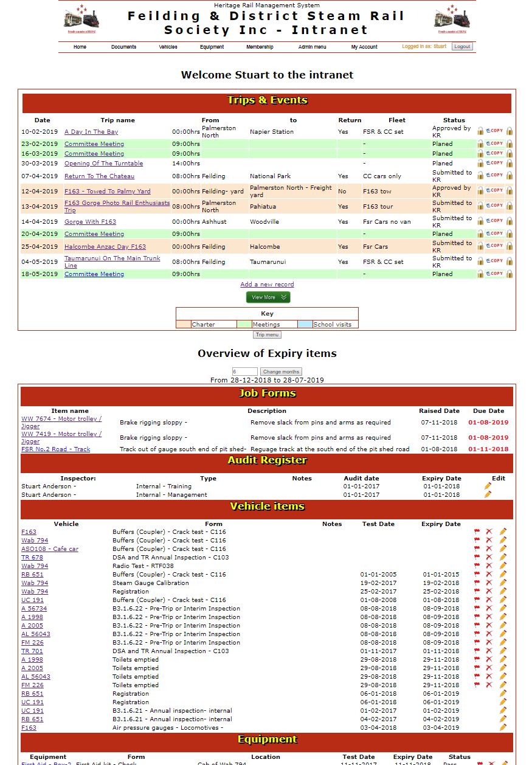Click the Add a new record link
This screenshot has height=765, width=532.
267,284
